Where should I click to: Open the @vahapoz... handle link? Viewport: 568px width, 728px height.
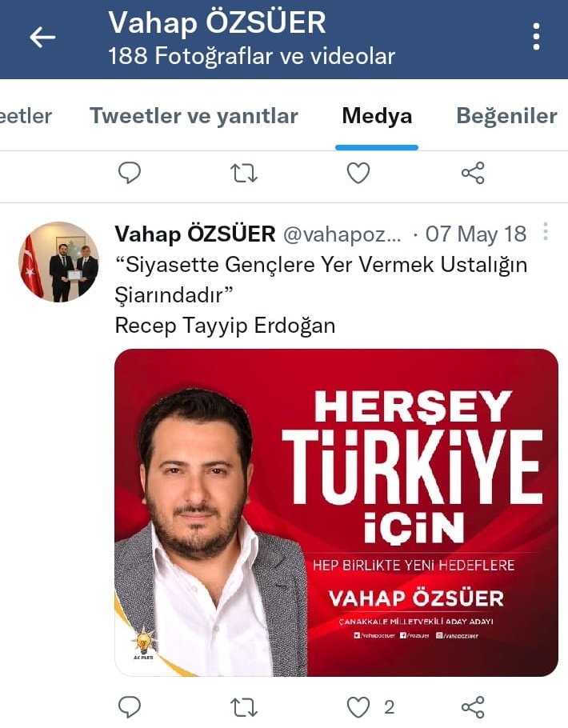click(342, 234)
